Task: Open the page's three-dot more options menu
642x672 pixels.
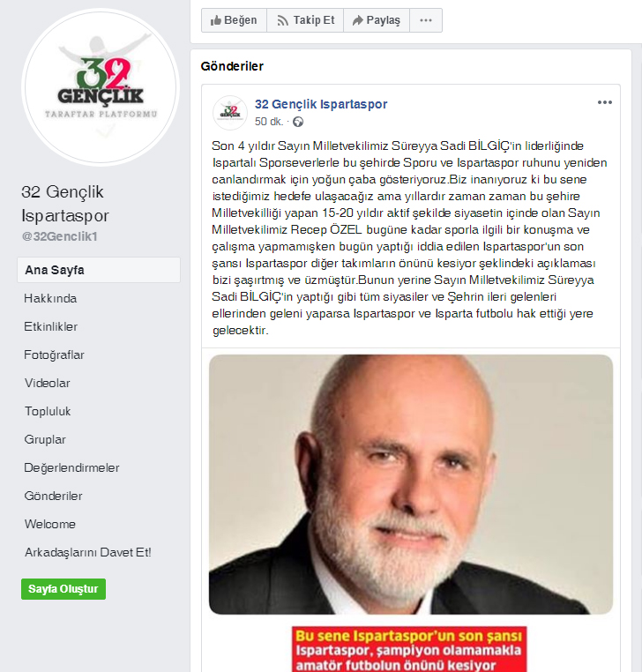Action: coord(426,20)
